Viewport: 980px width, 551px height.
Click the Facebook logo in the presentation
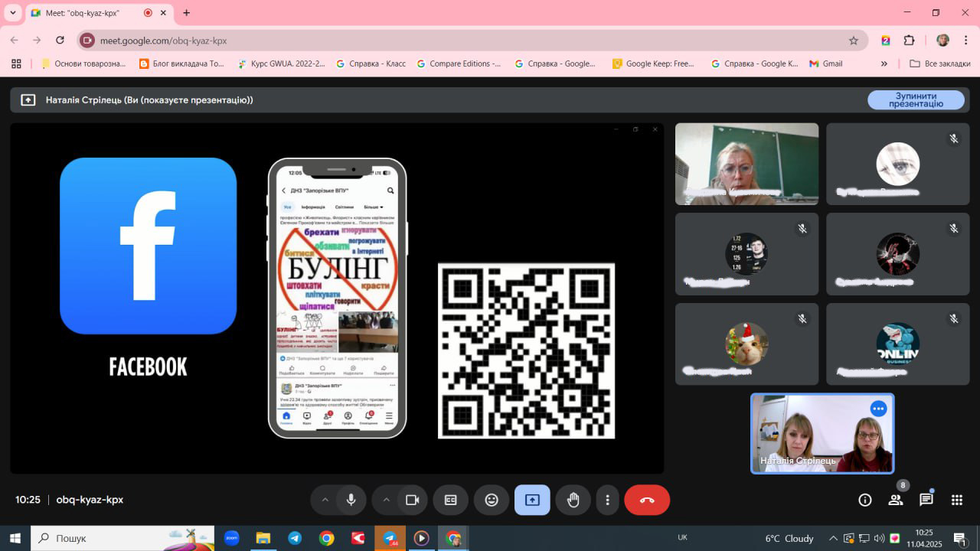[x=148, y=246]
